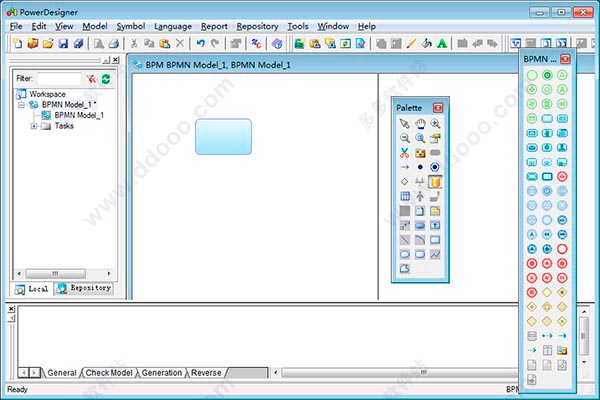
Task: Select the Pointer tool in Palette
Action: tap(404, 124)
